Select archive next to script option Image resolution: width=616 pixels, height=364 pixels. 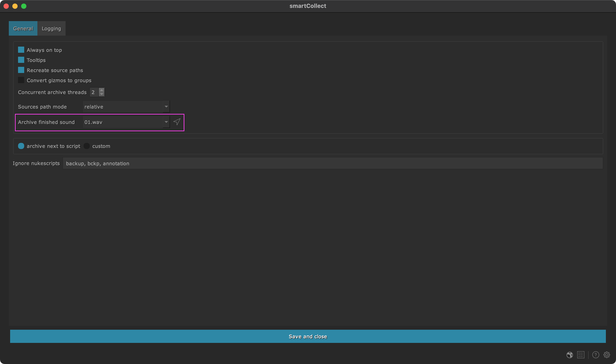(x=21, y=146)
